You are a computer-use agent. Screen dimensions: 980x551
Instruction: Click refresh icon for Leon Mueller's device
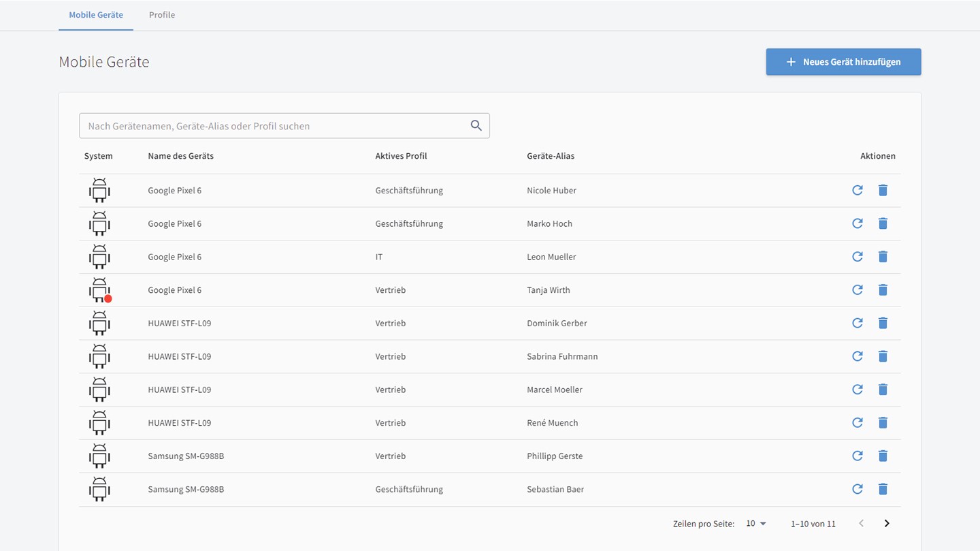point(857,257)
